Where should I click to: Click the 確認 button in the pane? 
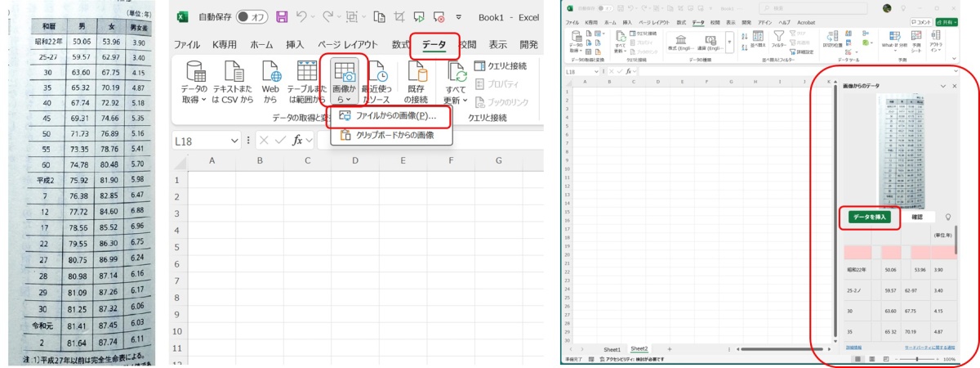click(916, 217)
